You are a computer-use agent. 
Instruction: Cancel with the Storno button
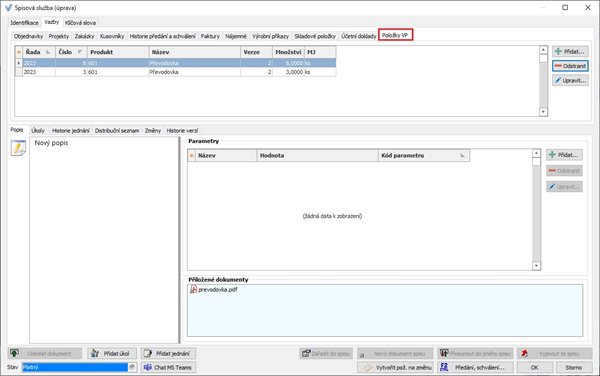click(x=574, y=367)
